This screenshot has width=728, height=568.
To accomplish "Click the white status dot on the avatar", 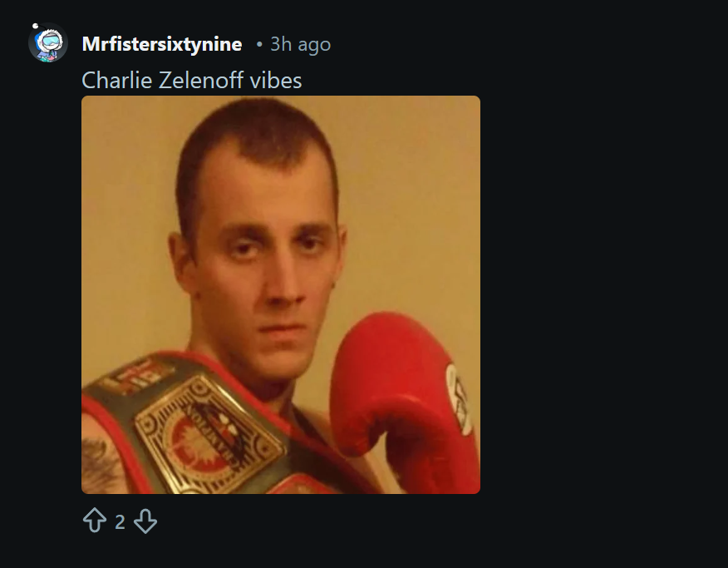I will point(35,26).
